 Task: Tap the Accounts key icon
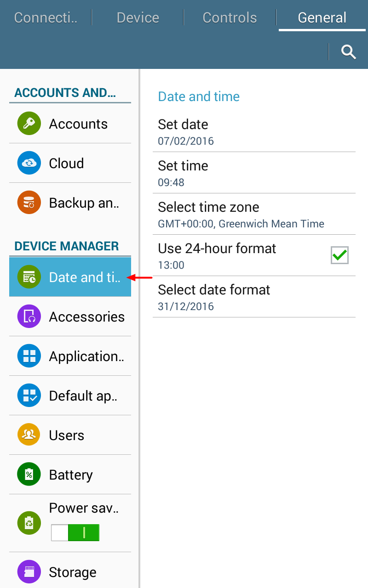29,124
